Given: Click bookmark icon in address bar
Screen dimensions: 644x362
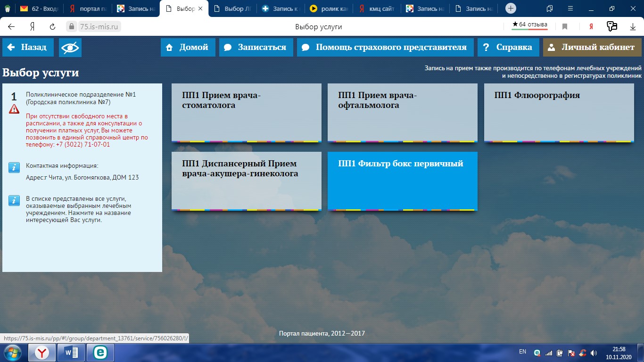Looking at the screenshot, I should click(564, 27).
